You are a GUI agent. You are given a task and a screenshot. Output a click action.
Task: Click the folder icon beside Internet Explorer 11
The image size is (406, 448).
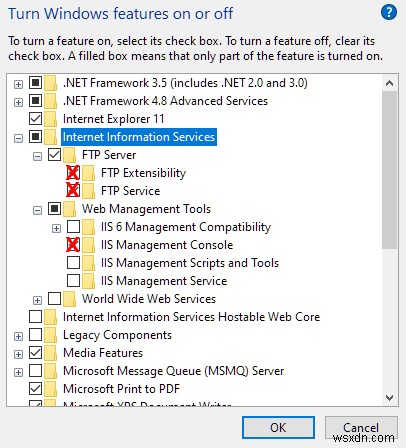pyautogui.click(x=51, y=119)
